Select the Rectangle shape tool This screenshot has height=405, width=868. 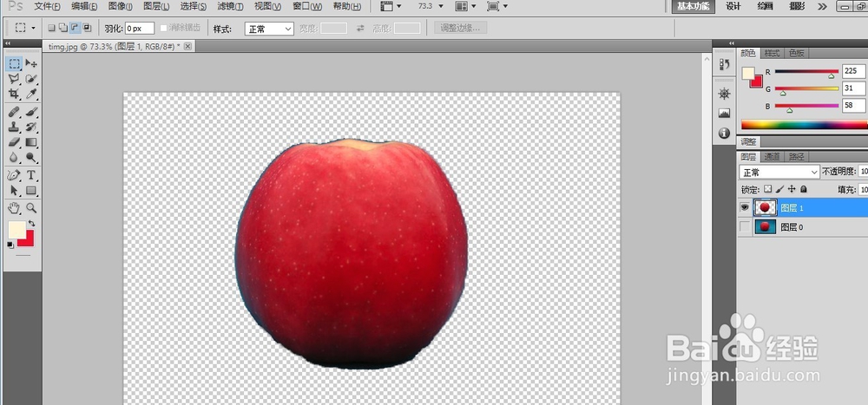(x=31, y=191)
